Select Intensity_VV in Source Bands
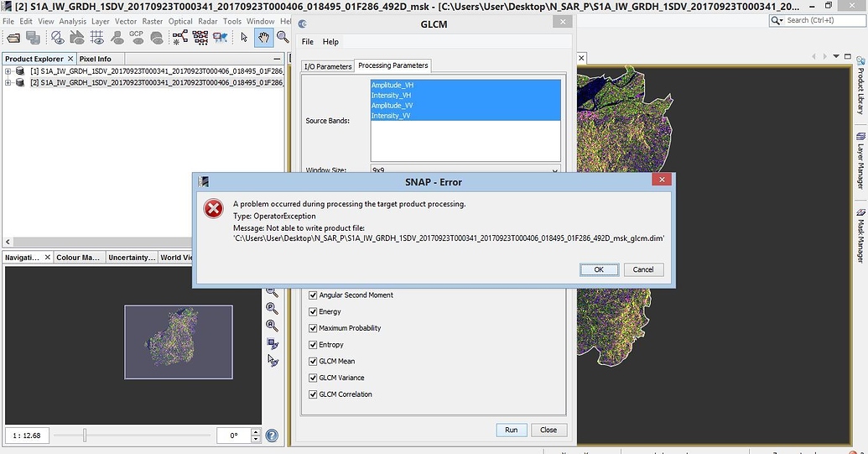 pyautogui.click(x=465, y=116)
